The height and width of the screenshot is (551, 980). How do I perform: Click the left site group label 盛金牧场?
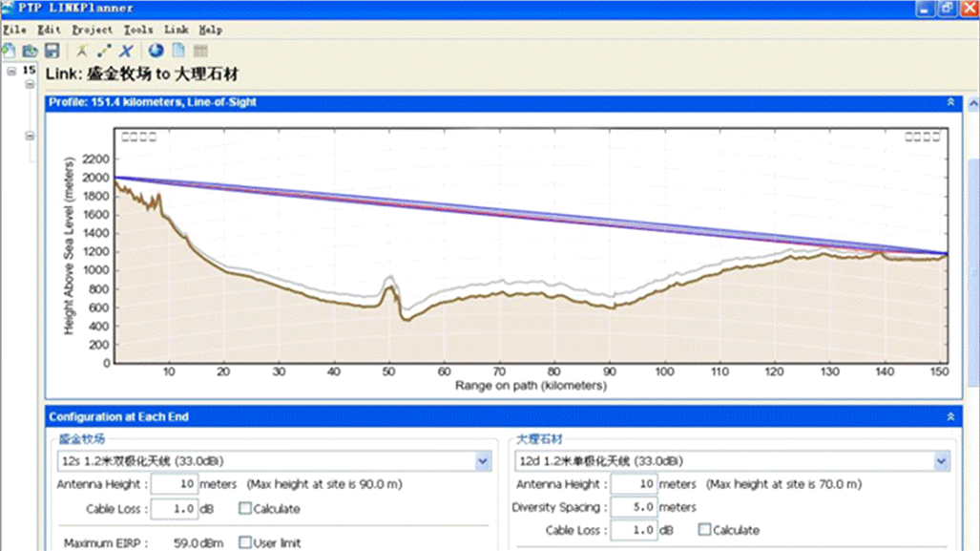pos(82,439)
